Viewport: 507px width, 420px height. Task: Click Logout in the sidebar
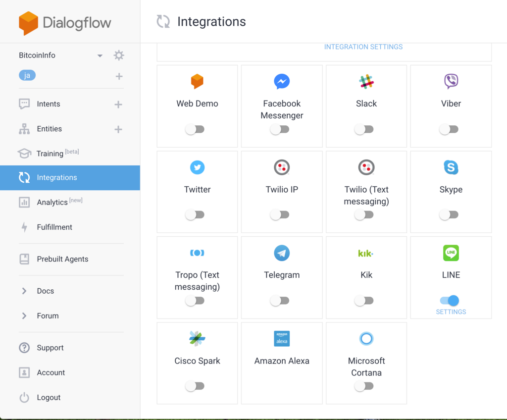coord(49,398)
